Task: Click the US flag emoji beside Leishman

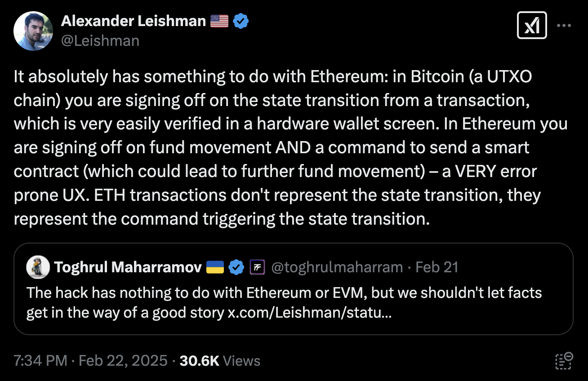Action: pos(219,21)
